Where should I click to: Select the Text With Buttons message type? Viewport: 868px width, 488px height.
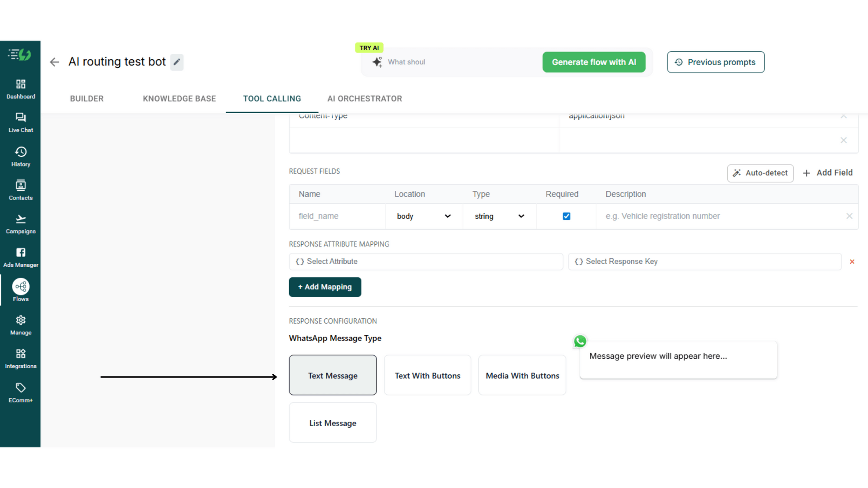pyautogui.click(x=427, y=375)
